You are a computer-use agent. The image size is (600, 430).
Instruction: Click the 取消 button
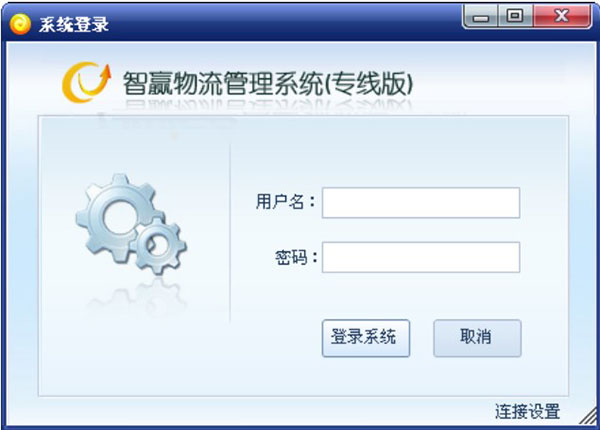coord(477,338)
